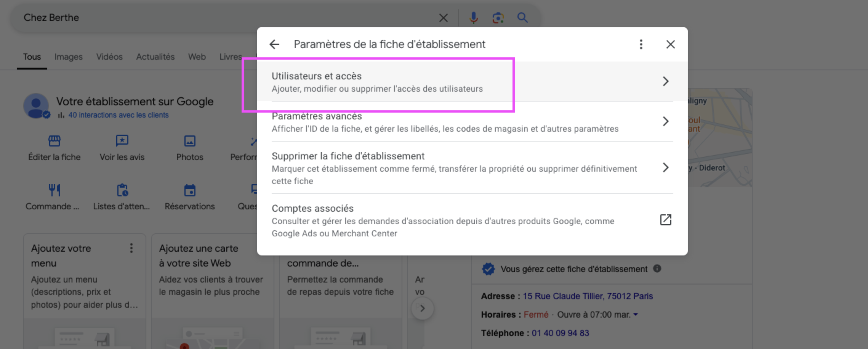
Task: Open Comptes associés external link icon
Action: (x=665, y=220)
